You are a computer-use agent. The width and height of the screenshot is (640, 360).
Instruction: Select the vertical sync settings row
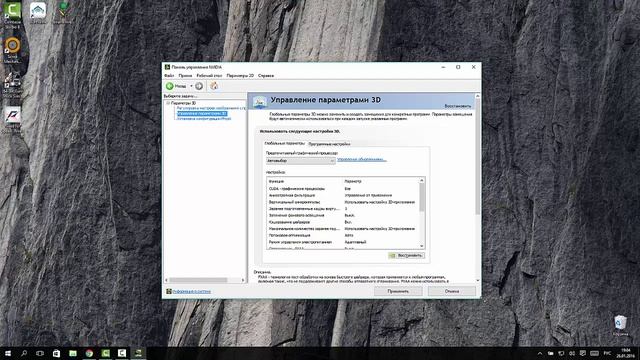[x=342, y=202]
